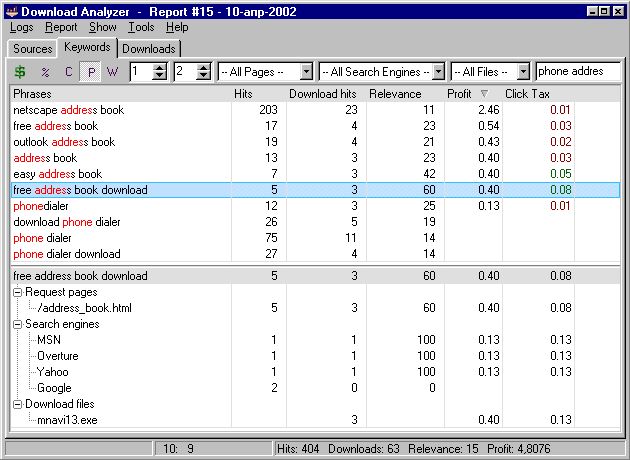The height and width of the screenshot is (460, 630).
Task: Sort by the Relevance column header
Action: (x=405, y=94)
